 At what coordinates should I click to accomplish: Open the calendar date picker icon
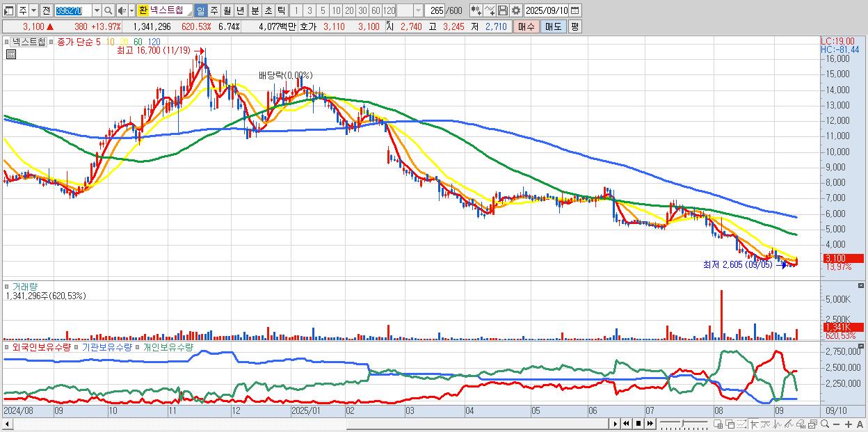(574, 10)
